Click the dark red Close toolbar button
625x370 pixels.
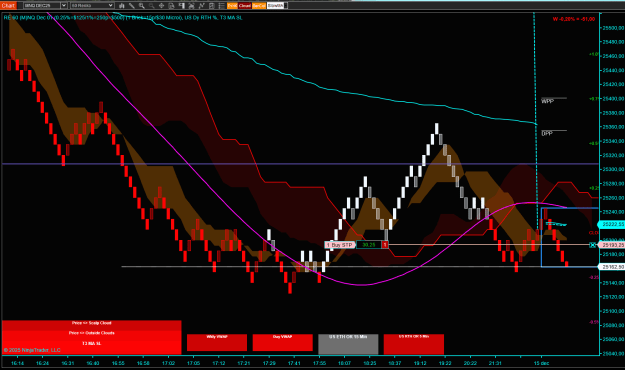[245, 6]
